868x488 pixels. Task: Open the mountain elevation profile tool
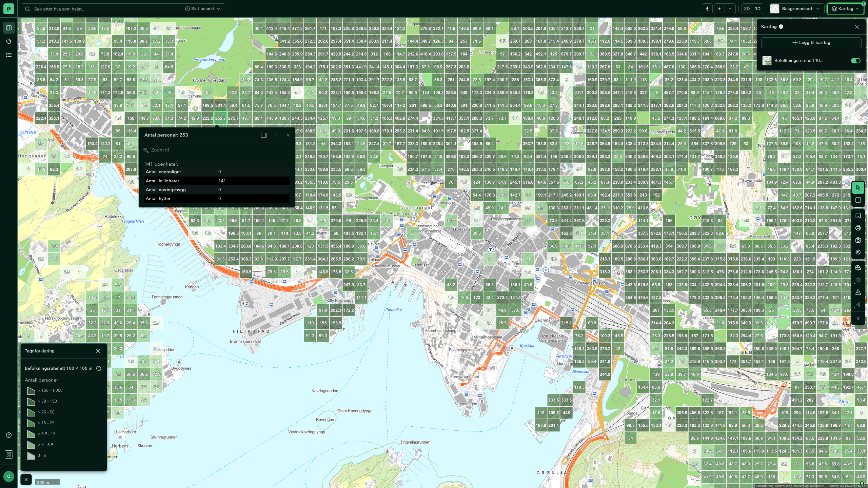pyautogui.click(x=858, y=292)
